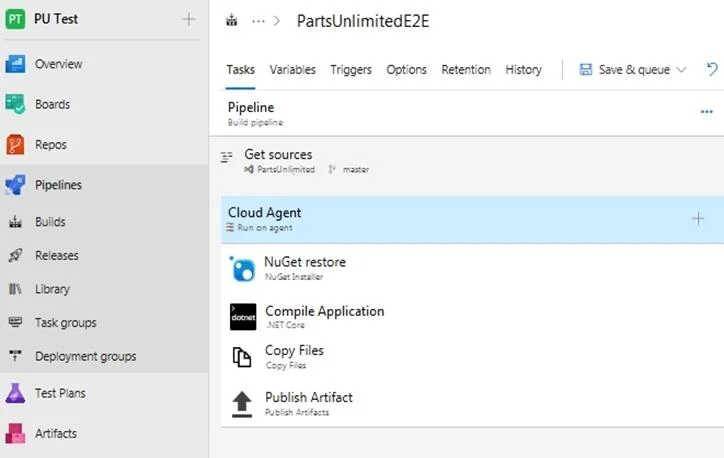Open the Releases page
This screenshot has width=724, height=458.
(57, 255)
